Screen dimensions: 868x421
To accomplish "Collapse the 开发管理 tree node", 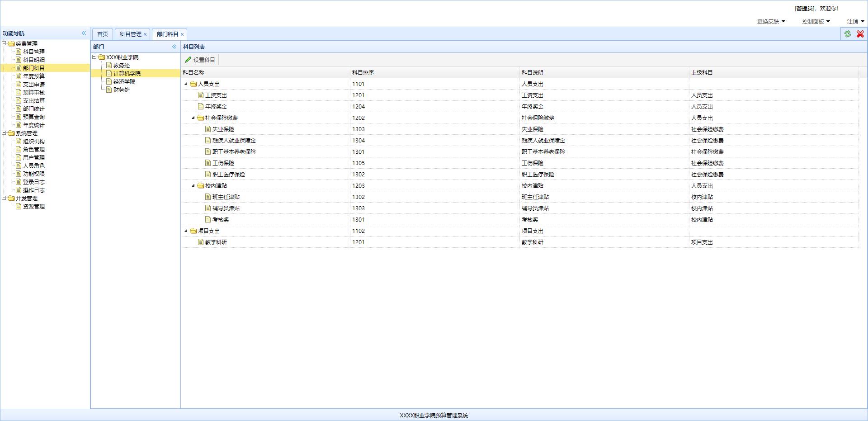I will coord(4,198).
